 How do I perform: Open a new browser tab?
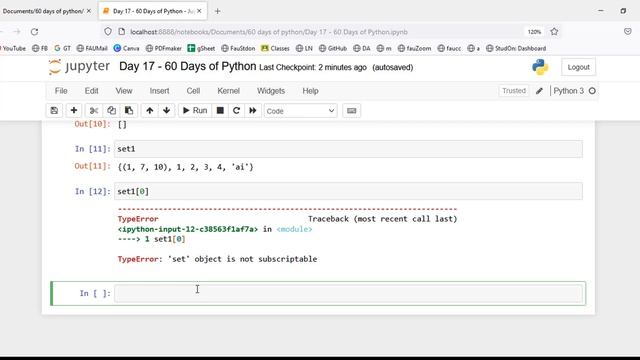tap(217, 11)
